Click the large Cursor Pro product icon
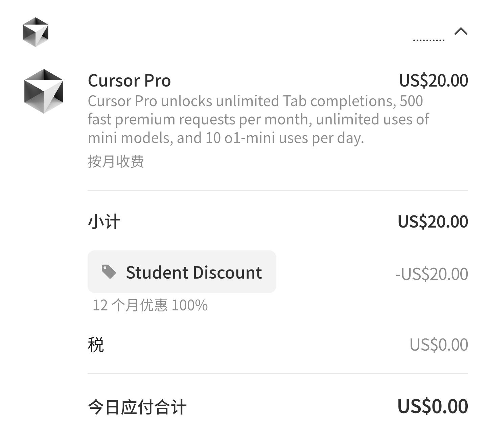Screen dimensions: 487x448 click(x=44, y=91)
